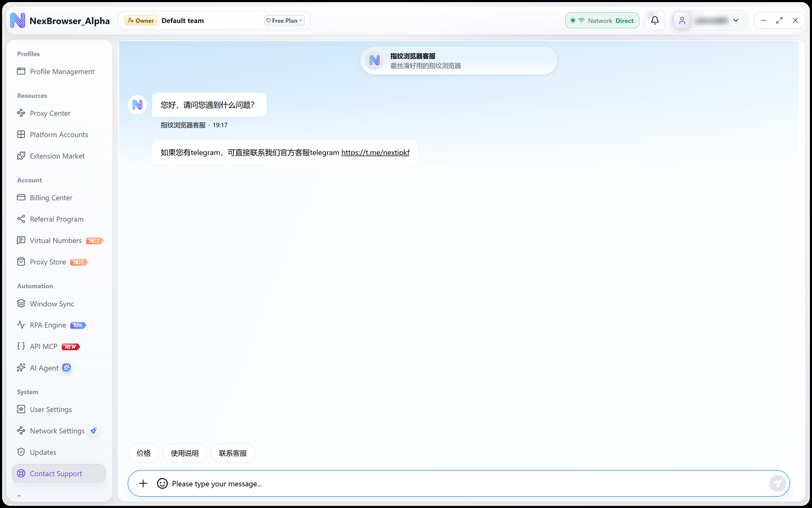812x508 pixels.
Task: Click the HOT badge next to Proxy Store
Action: [x=79, y=262]
